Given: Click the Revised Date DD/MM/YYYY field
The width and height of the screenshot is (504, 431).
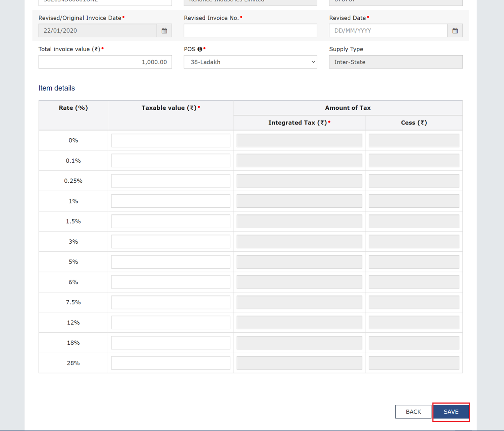Looking at the screenshot, I should pyautogui.click(x=388, y=30).
